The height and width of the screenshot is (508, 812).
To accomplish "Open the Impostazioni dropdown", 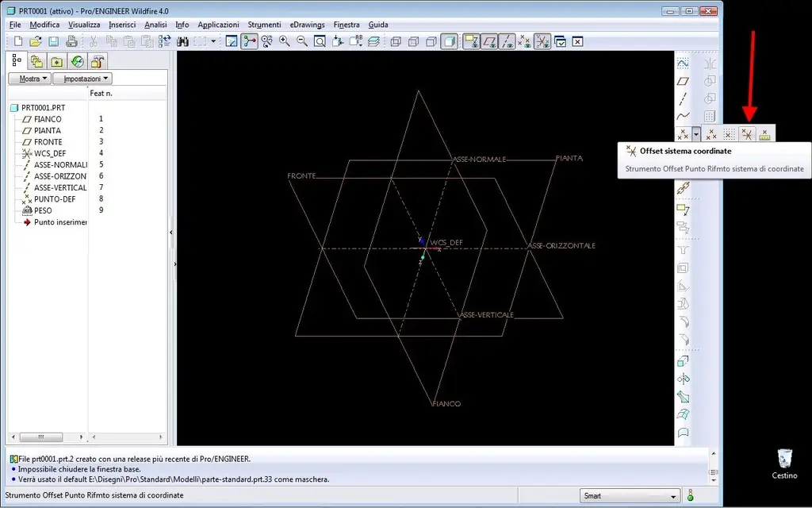I will [82, 79].
